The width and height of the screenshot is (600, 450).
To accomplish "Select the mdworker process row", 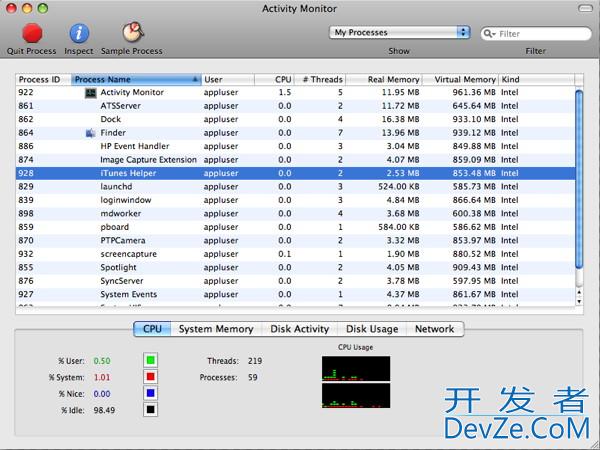I will tap(295, 214).
